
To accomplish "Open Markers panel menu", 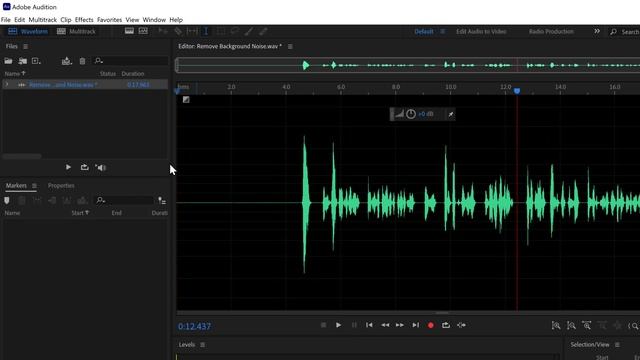I will tap(34, 186).
